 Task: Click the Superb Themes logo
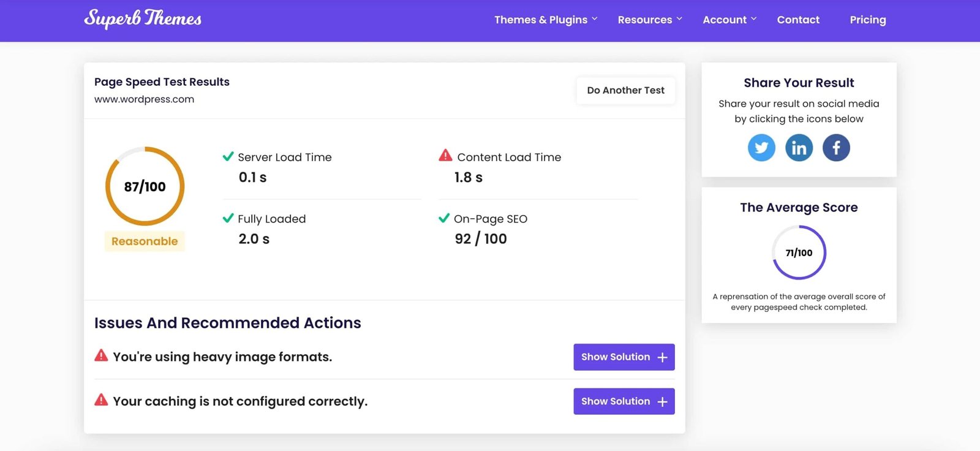[x=143, y=19]
